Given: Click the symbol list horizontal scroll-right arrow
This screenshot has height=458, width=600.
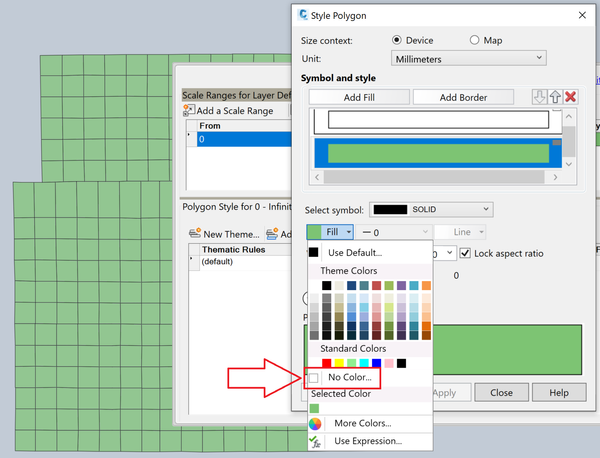Looking at the screenshot, I should [555, 177].
